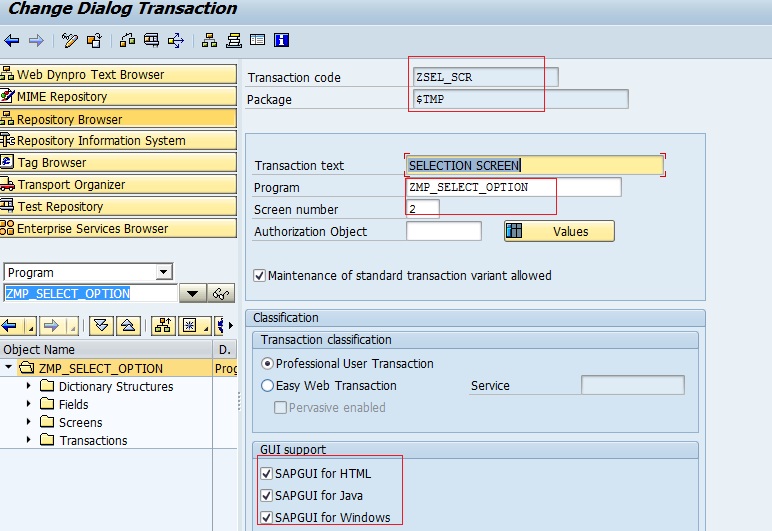This screenshot has height=531, width=772.
Task: Go back with the blue Back arrow in the top toolbar
Action: (12, 40)
